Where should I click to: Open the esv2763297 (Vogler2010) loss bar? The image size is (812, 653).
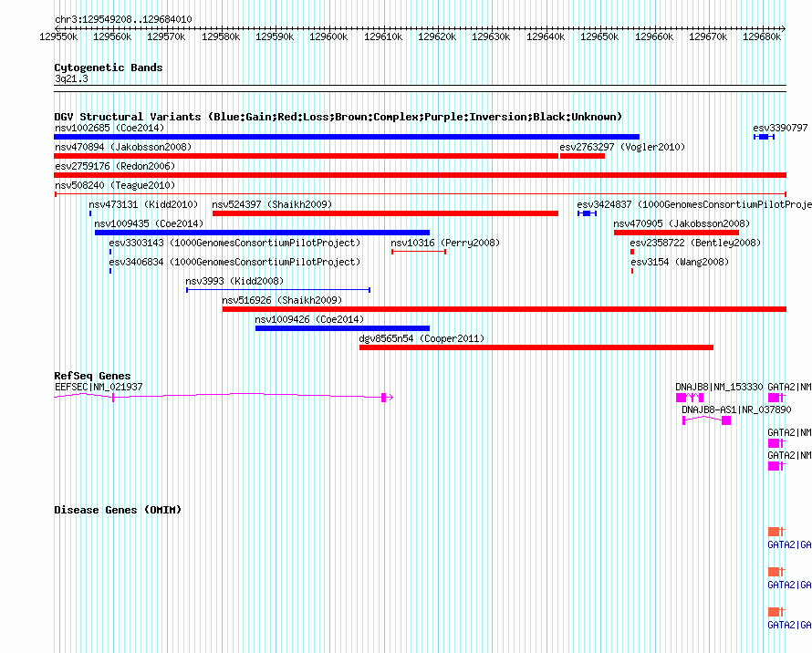(x=582, y=156)
